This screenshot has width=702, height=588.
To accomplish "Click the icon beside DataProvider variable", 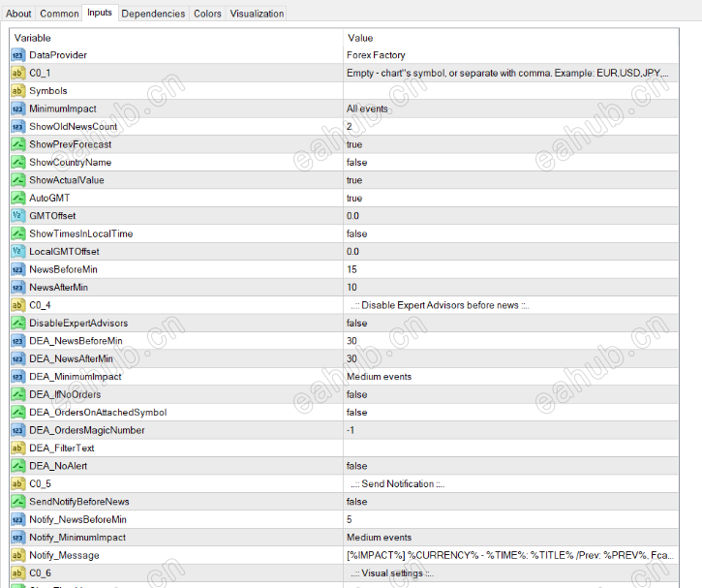I will pyautogui.click(x=17, y=55).
